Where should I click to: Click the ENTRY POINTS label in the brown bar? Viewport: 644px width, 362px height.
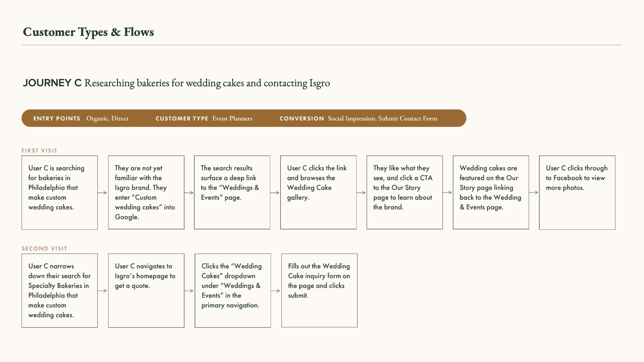(x=57, y=118)
